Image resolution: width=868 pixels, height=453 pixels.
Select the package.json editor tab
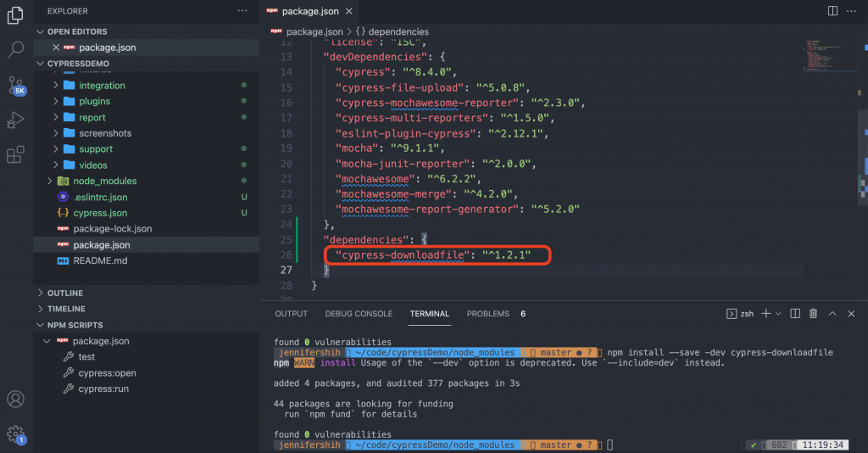(310, 11)
